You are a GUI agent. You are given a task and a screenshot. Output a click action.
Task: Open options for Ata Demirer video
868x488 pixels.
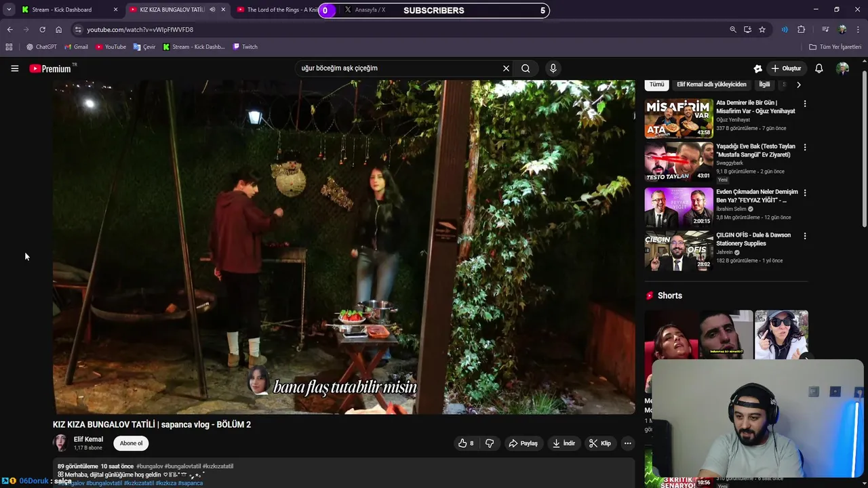pyautogui.click(x=805, y=104)
